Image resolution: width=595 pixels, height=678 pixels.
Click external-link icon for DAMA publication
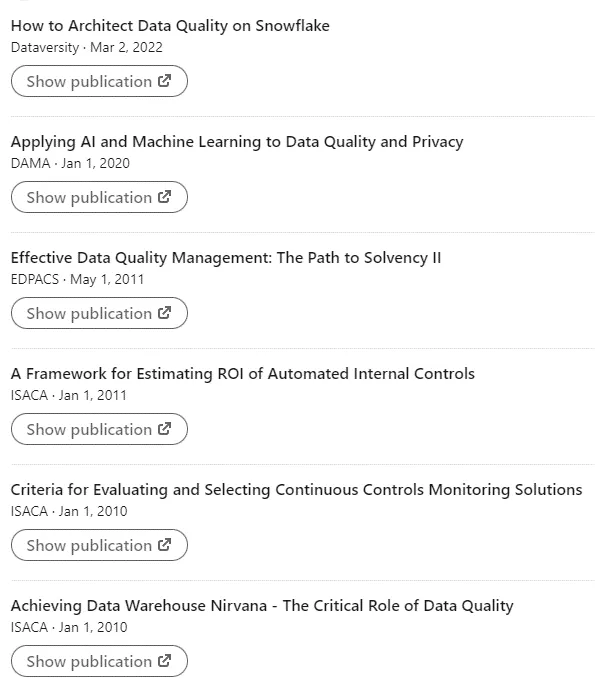[x=164, y=197]
